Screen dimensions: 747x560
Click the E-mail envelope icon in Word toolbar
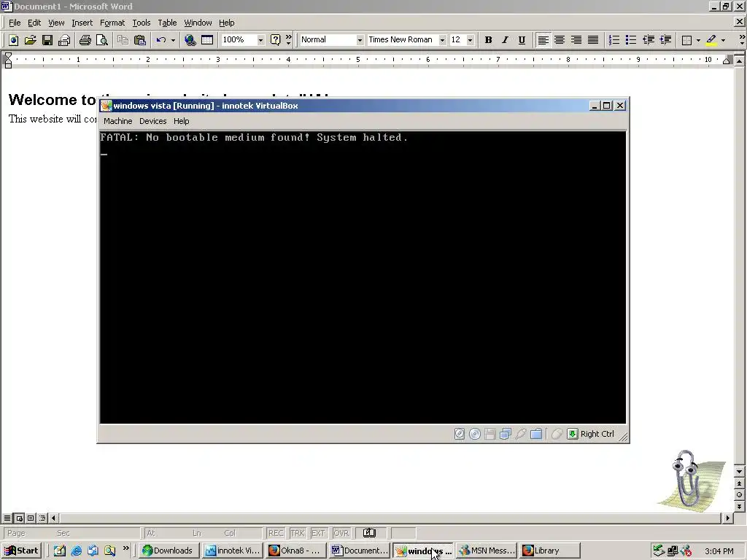point(64,40)
